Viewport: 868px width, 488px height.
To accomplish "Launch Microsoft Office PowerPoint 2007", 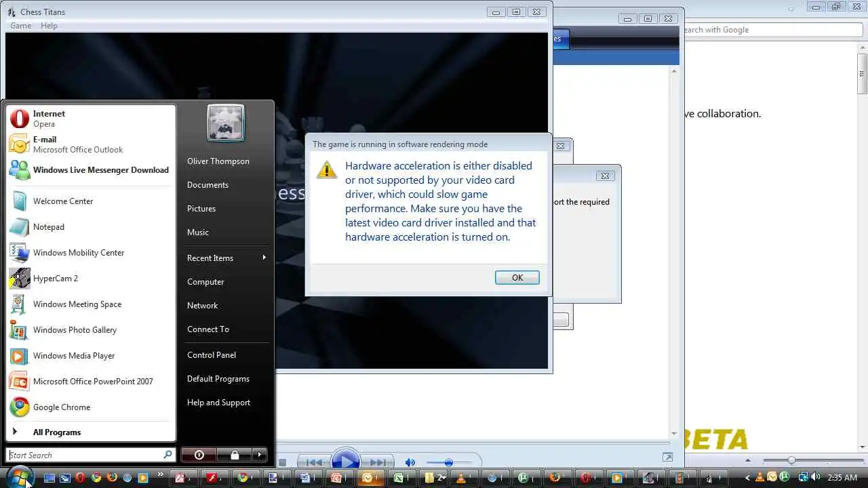I will click(x=91, y=382).
